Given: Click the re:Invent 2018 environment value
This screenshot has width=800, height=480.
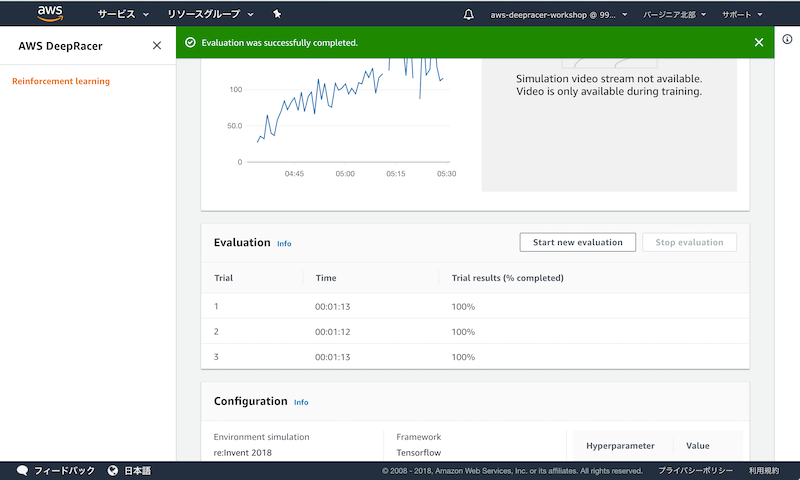Looking at the screenshot, I should (x=242, y=452).
